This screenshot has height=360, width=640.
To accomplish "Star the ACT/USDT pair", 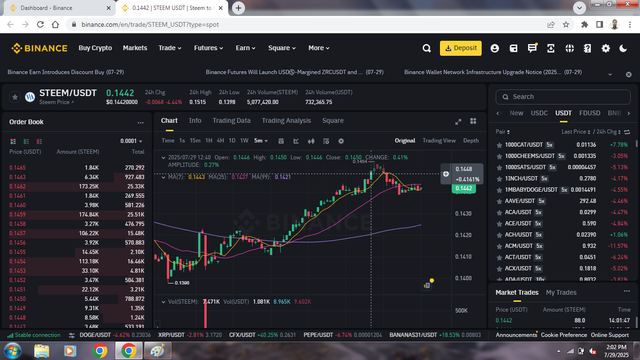I will pyautogui.click(x=499, y=258).
